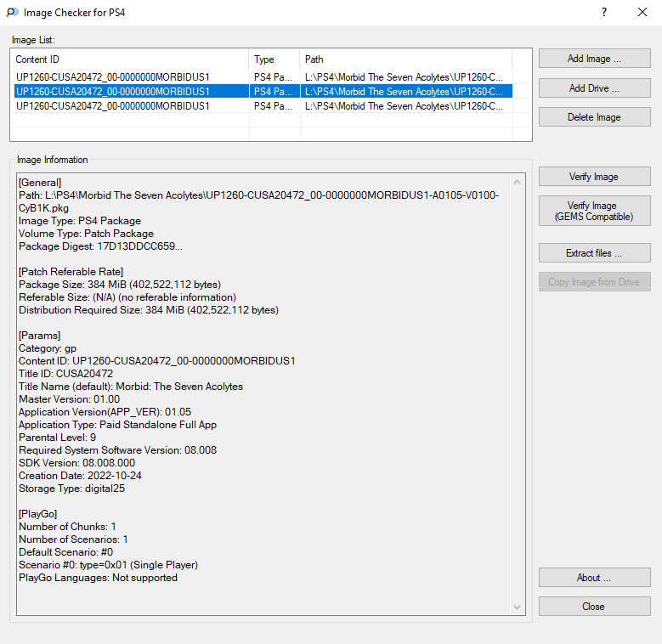Click the Storage Type: digital25 line
The width and height of the screenshot is (662, 644).
[x=71, y=489]
